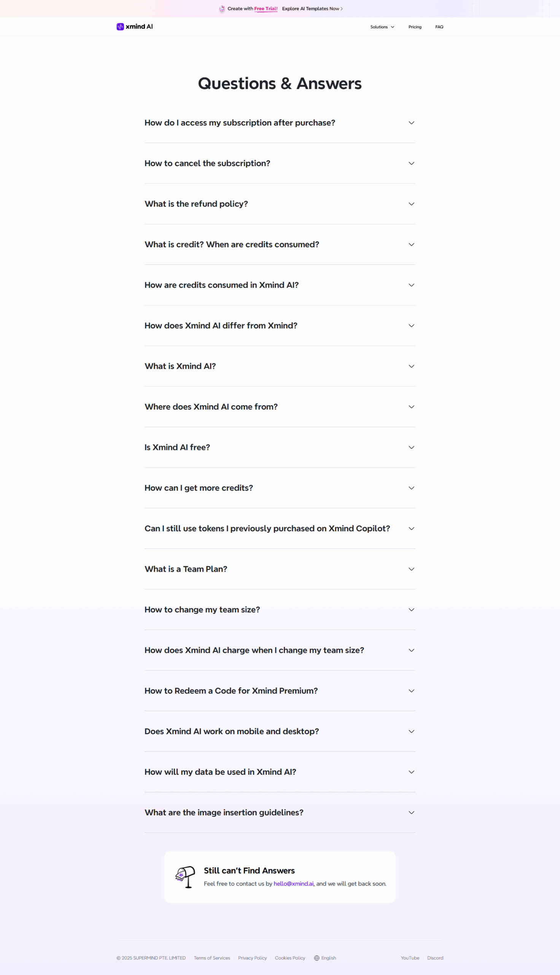Screen dimensions: 560x975
Task: Open the FAQ nav item
Action: [439, 27]
